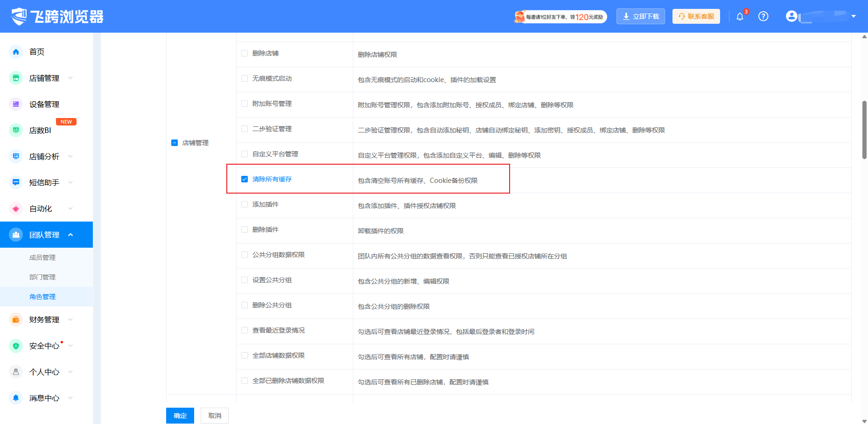Image resolution: width=868 pixels, height=424 pixels.
Task: Click the 首页 home icon in sidebar
Action: tap(16, 52)
